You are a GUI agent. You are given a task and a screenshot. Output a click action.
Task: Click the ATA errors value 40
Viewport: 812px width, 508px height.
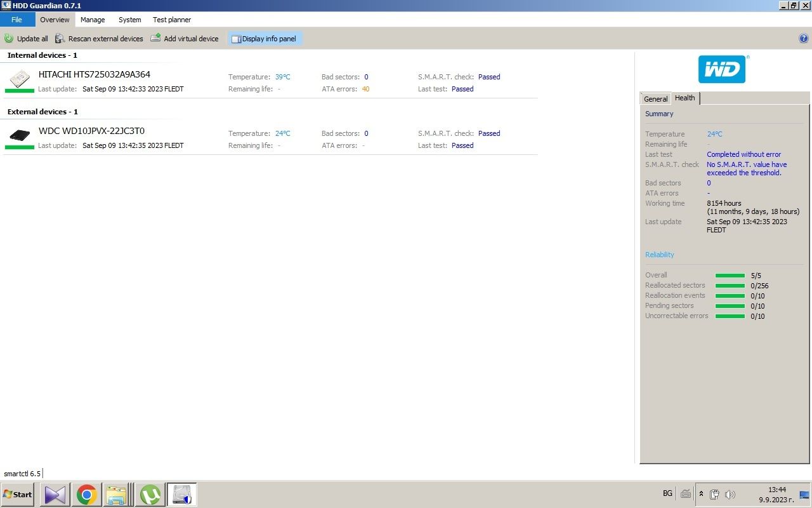(365, 89)
